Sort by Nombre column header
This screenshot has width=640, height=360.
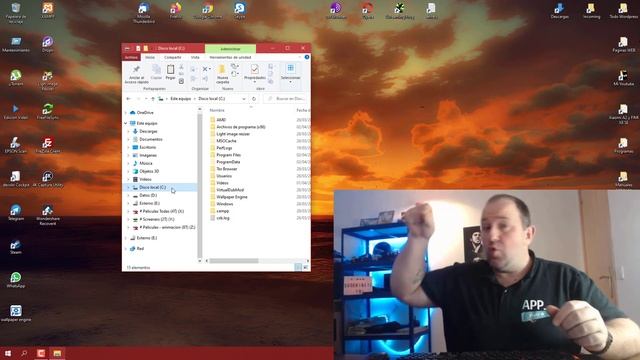(x=217, y=110)
